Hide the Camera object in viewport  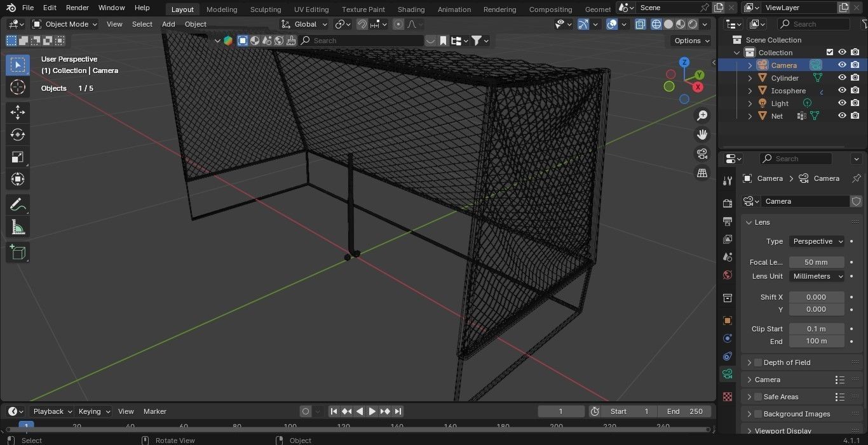(842, 65)
